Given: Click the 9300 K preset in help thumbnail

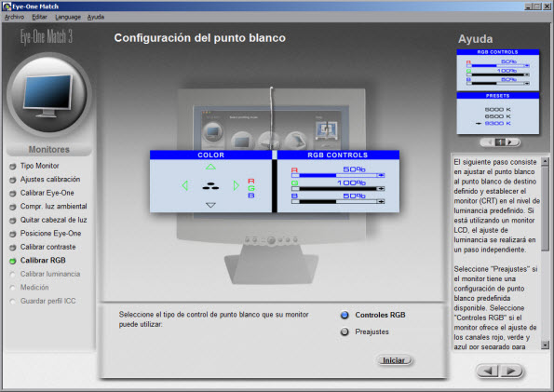Looking at the screenshot, I should point(497,123).
